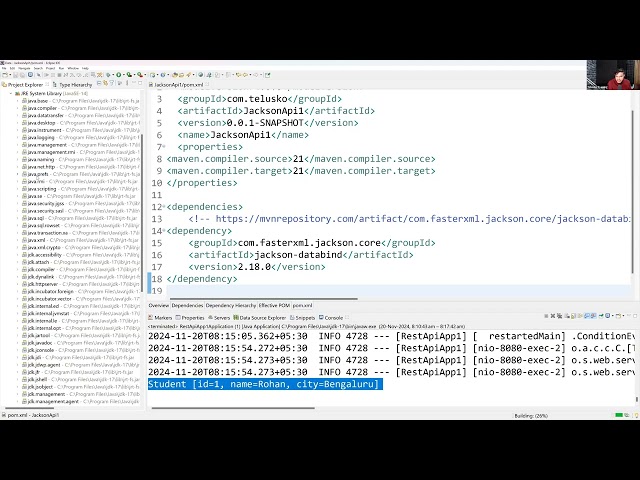Click the version 2.18.0 text on line 17

coord(254,267)
